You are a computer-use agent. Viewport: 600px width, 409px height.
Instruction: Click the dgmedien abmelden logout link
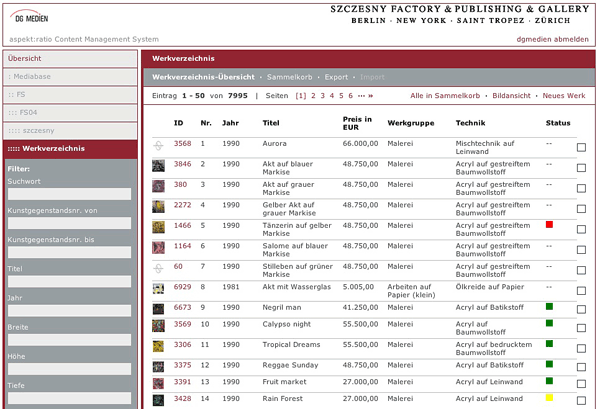552,39
